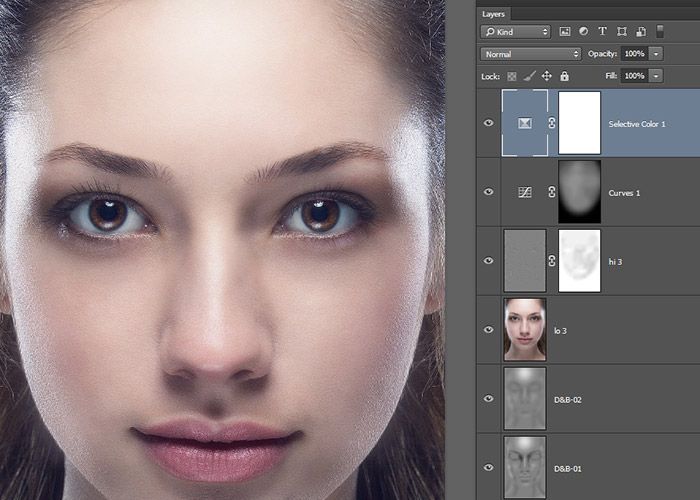This screenshot has height=500, width=700.
Task: Filter layers by pixel layer icon
Action: coord(565,32)
